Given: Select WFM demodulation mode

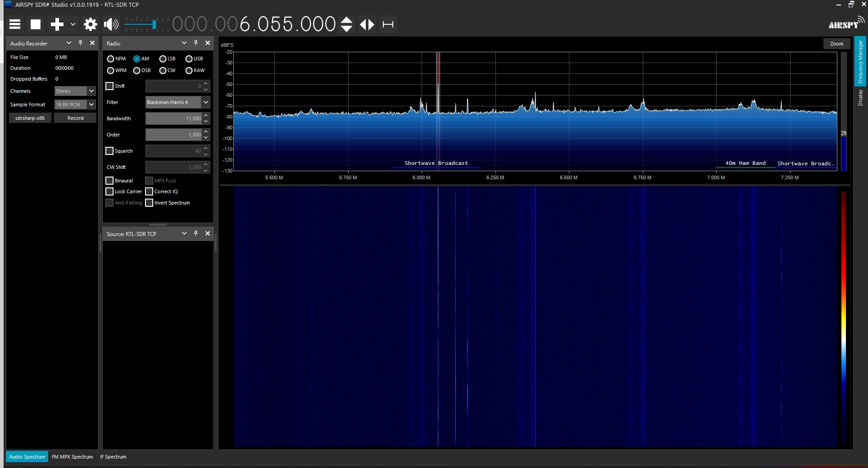Looking at the screenshot, I should pos(117,70).
